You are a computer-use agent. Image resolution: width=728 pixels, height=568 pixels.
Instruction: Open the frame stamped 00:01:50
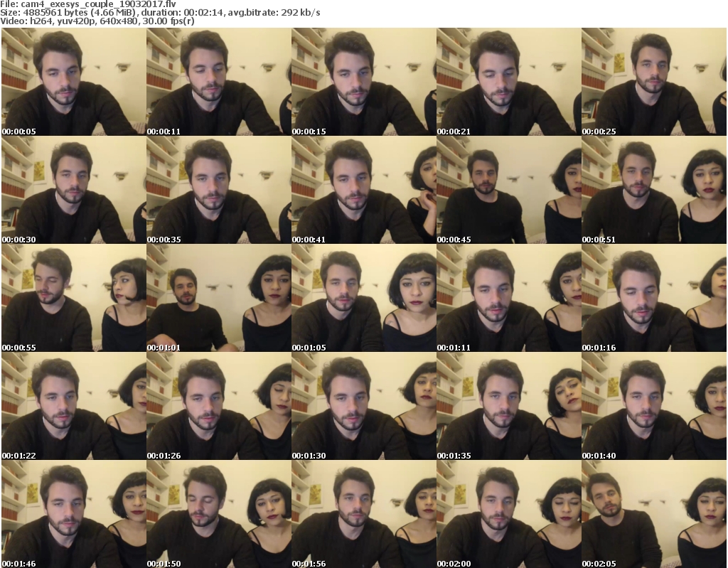[x=219, y=514]
